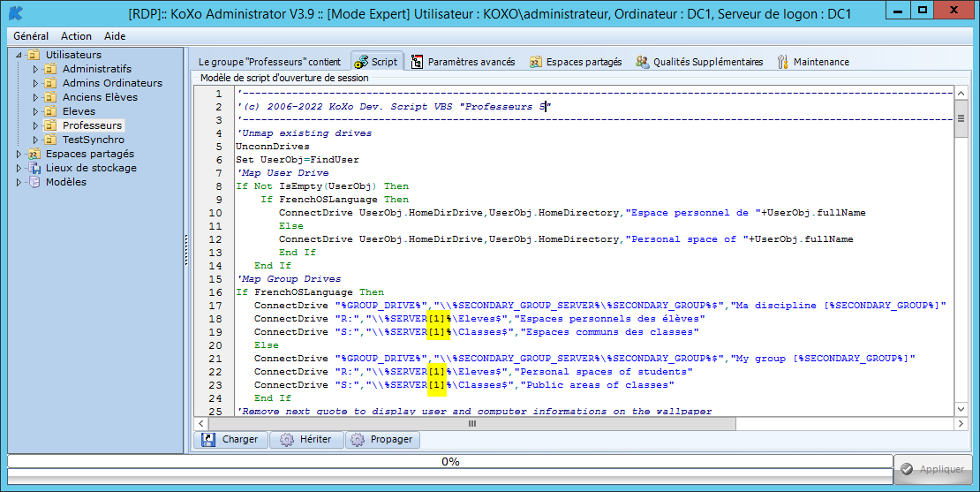Open the Paramètres avancés tab
The width and height of the screenshot is (980, 492).
(464, 62)
